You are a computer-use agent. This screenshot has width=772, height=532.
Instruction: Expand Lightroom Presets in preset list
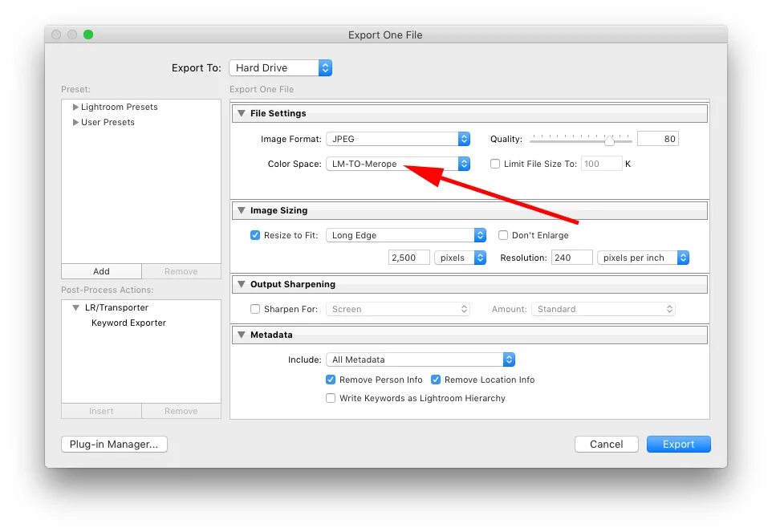[75, 107]
